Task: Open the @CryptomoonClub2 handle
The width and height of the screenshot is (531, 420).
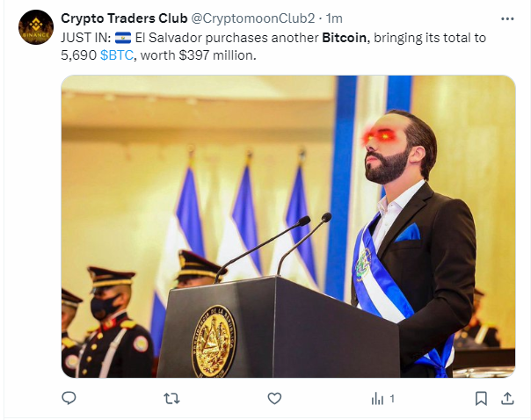Action: point(253,18)
